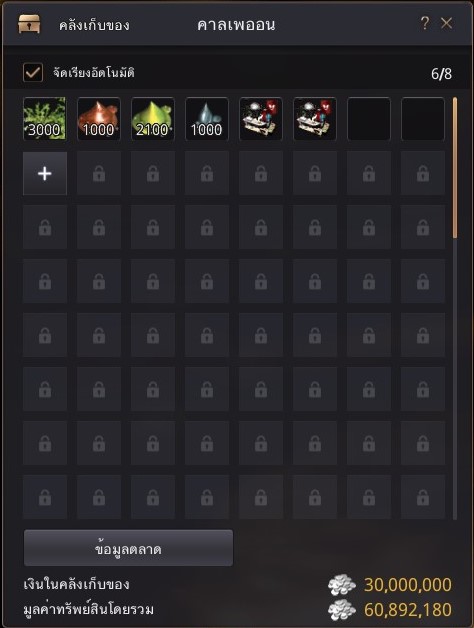The width and height of the screenshot is (474, 628).
Task: Click the first empty storage slot
Action: click(369, 119)
